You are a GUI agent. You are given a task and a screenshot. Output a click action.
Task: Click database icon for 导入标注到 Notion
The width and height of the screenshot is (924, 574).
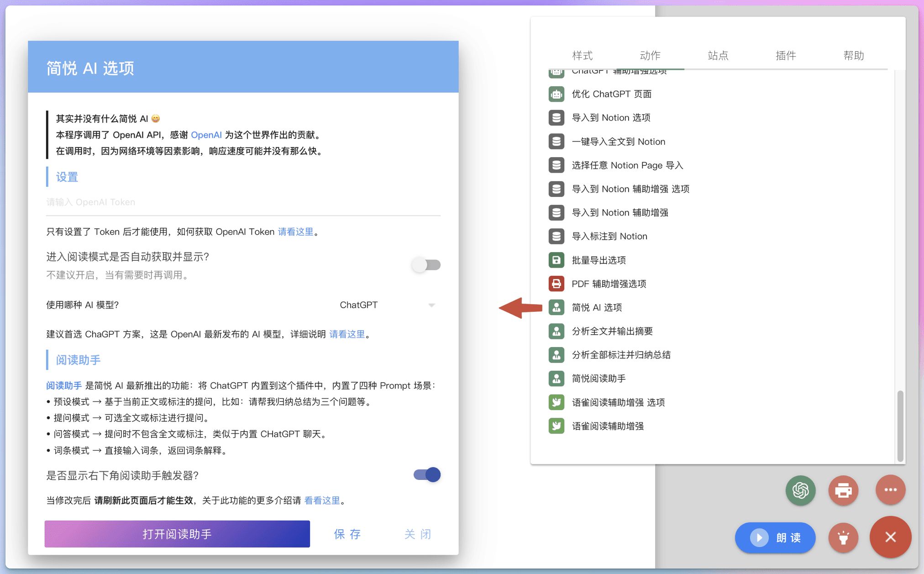[556, 236]
